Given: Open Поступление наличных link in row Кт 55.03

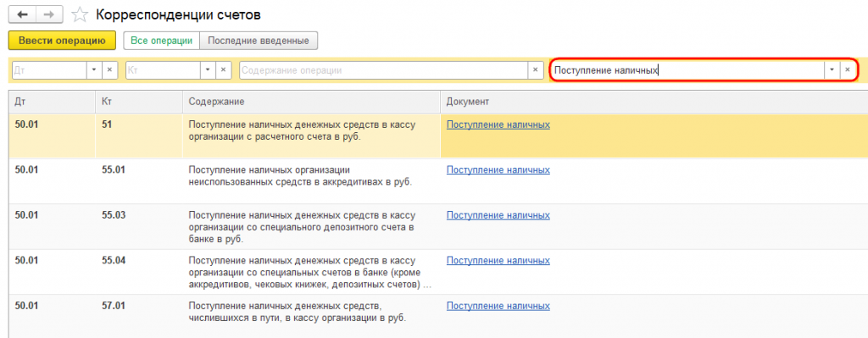Looking at the screenshot, I should point(498,215).
